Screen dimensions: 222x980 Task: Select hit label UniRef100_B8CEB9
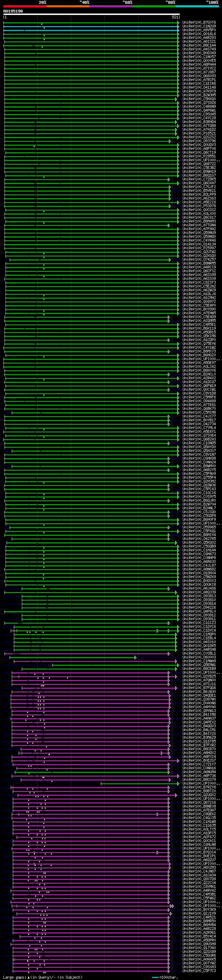tap(199, 669)
